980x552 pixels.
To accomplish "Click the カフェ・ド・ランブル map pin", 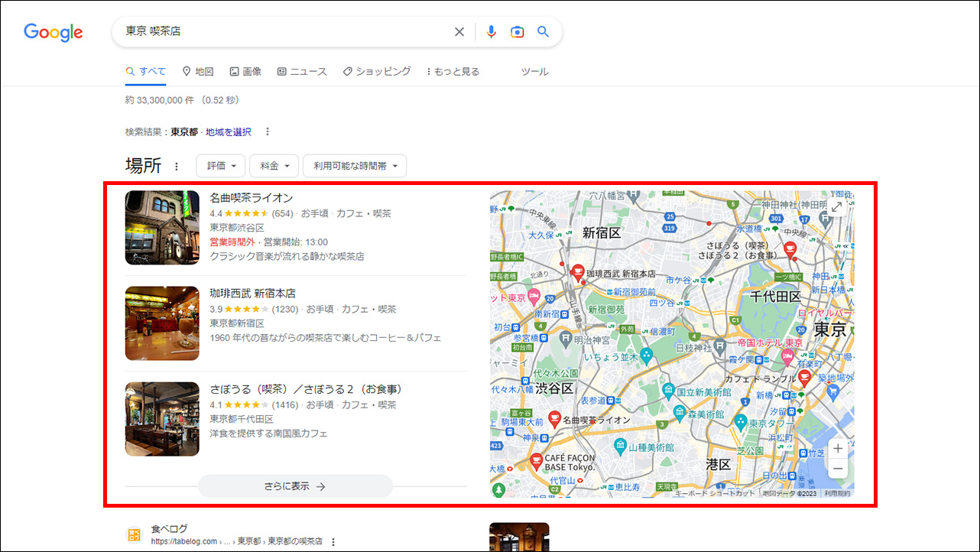I will click(x=804, y=378).
